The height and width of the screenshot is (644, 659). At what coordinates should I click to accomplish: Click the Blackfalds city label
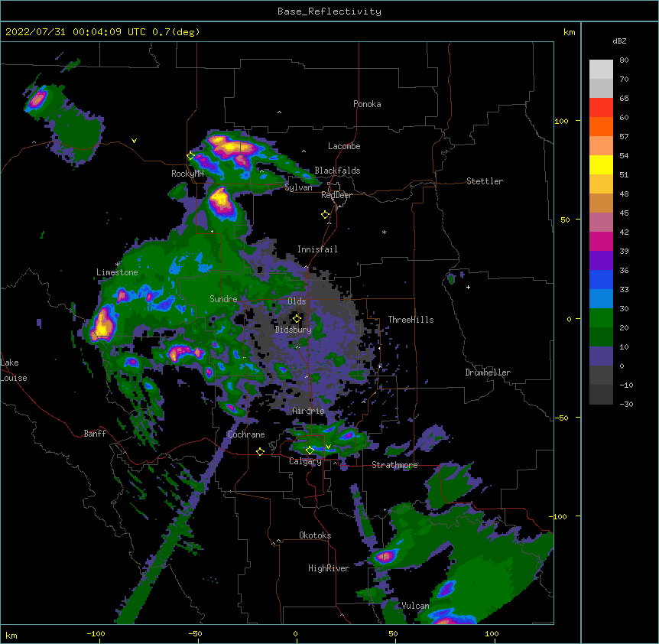click(337, 171)
